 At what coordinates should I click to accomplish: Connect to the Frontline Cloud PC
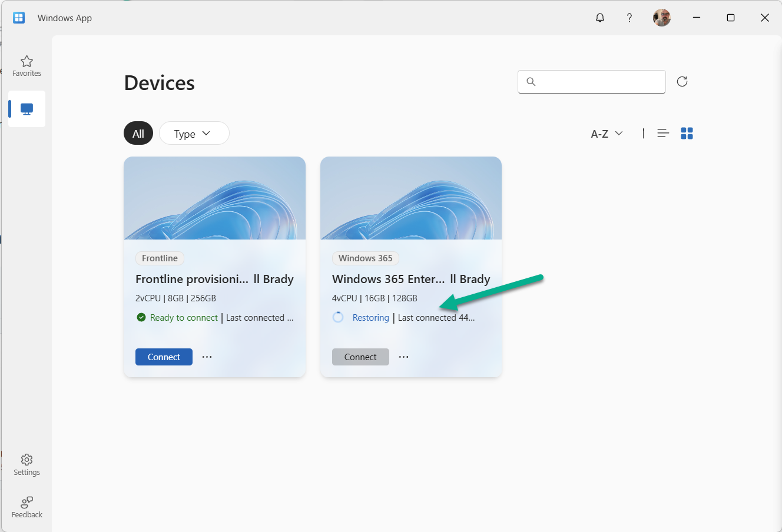[164, 357]
